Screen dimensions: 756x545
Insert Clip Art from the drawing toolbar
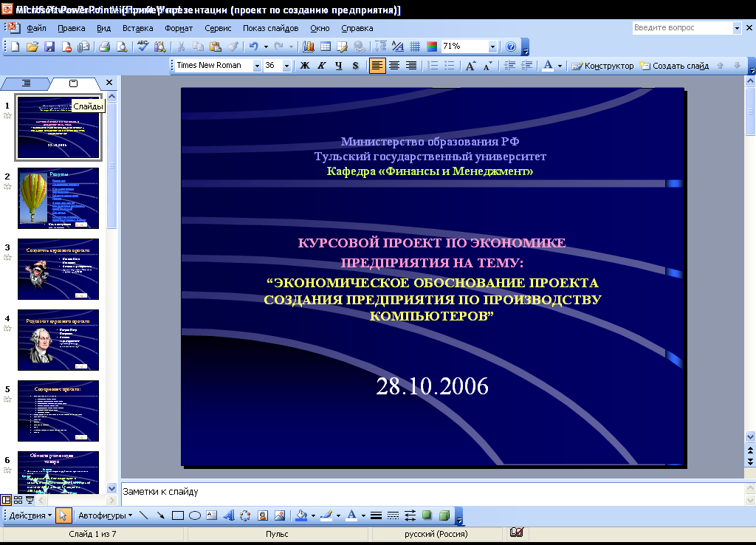point(263,515)
